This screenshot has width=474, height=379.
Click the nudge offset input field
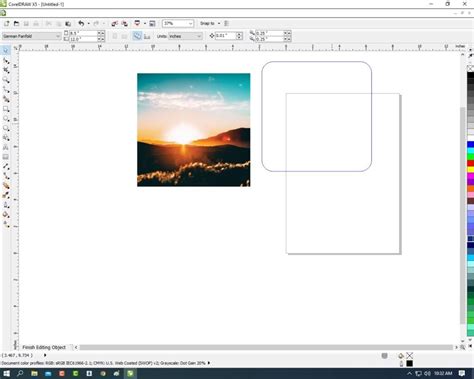click(225, 36)
